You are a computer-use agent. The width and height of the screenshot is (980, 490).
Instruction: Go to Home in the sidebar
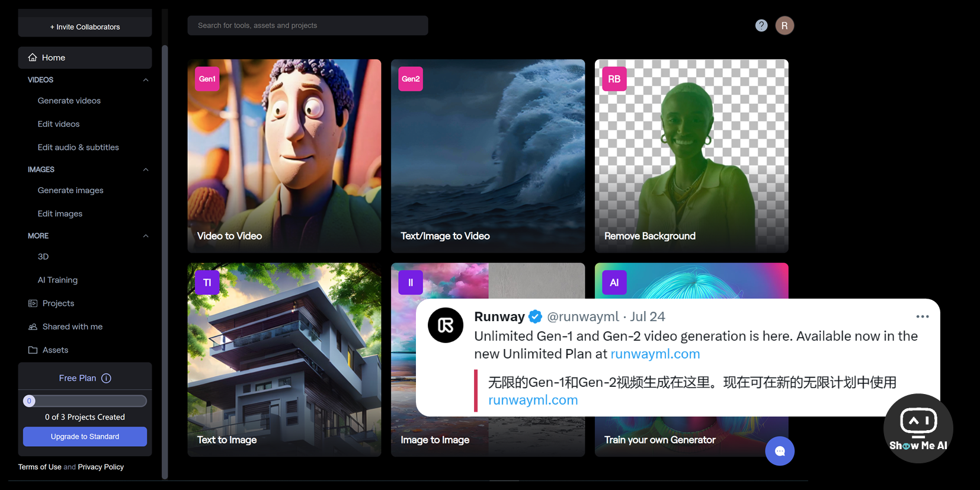point(85,57)
